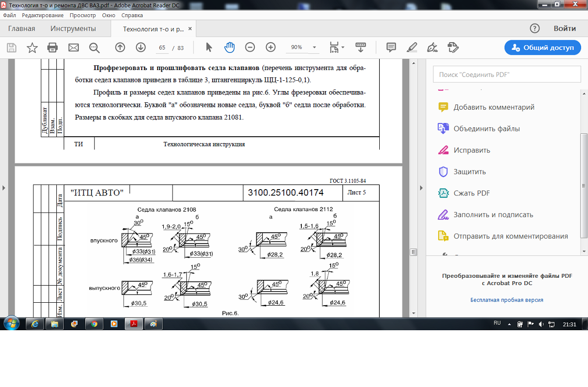Follow the 'Бесплатная пробная версия' link
Image resolution: width=588 pixels, height=387 pixels.
point(507,300)
